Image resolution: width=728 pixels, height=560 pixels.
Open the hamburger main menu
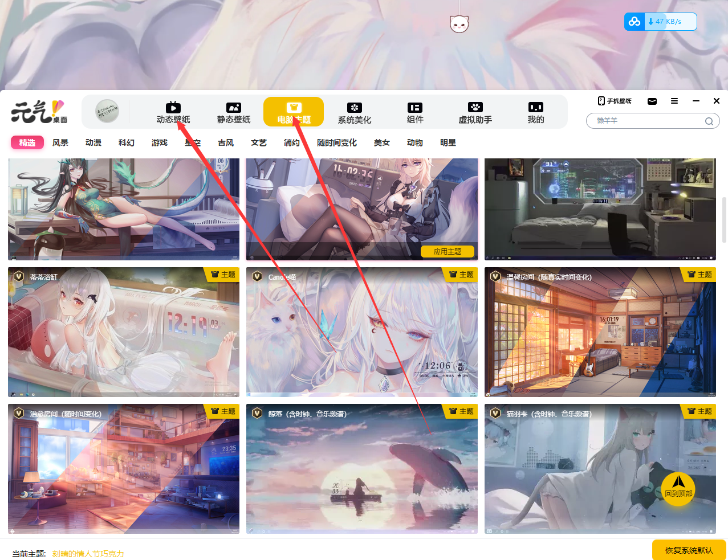coord(674,101)
